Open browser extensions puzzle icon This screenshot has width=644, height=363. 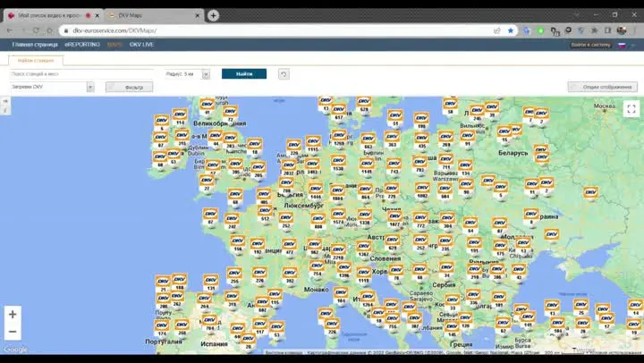594,30
